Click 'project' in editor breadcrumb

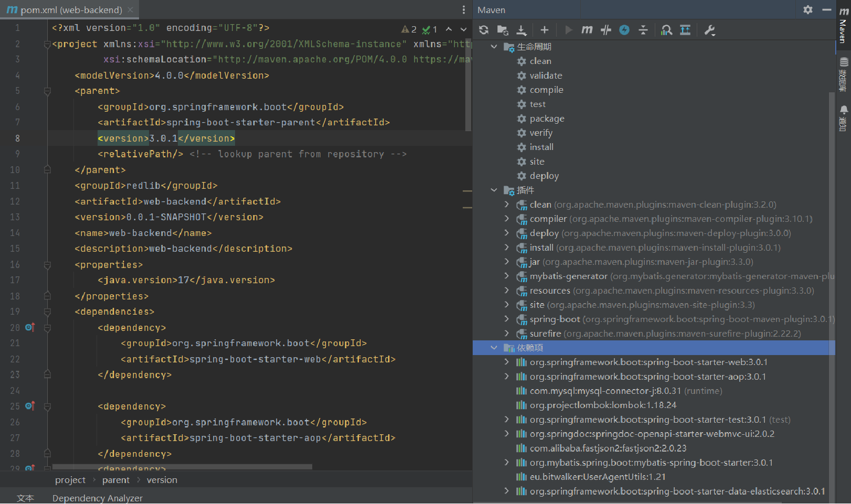pos(70,480)
